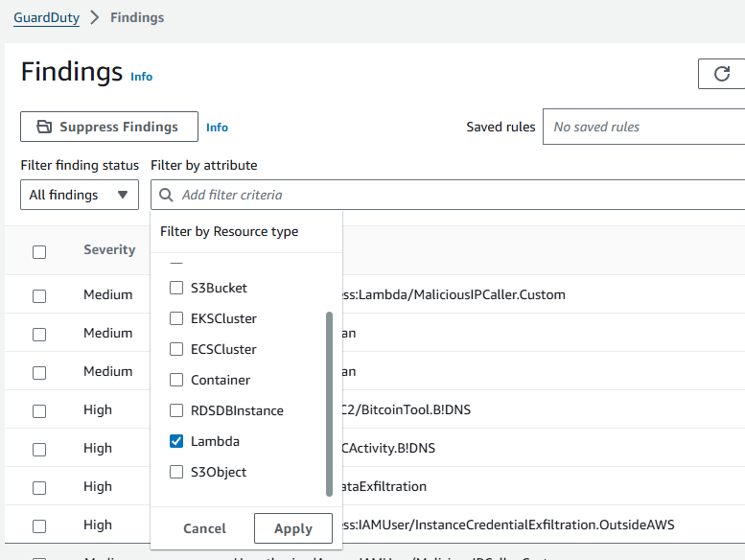This screenshot has height=560, width=745.
Task: Open the Saved rules dropdown
Action: (643, 127)
